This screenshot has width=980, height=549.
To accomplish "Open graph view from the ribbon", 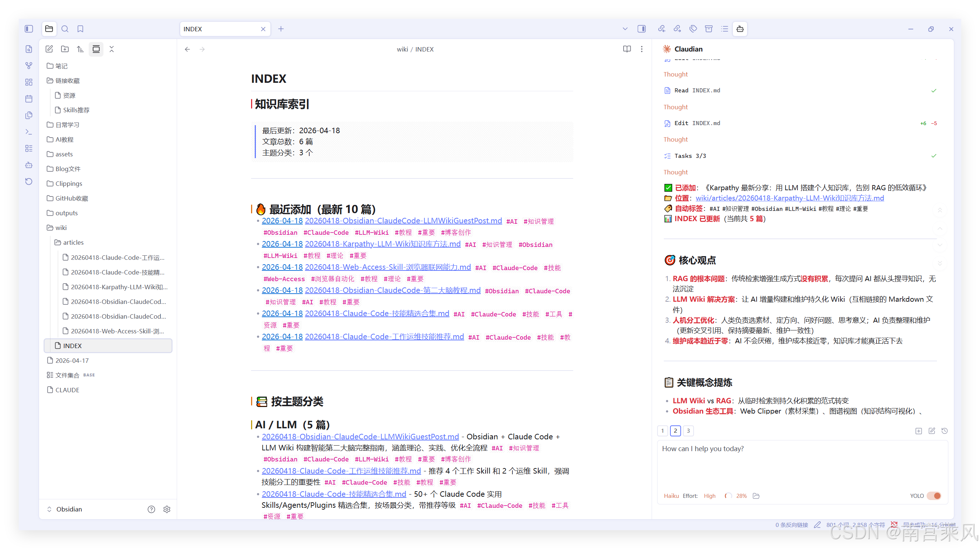I will (x=29, y=66).
